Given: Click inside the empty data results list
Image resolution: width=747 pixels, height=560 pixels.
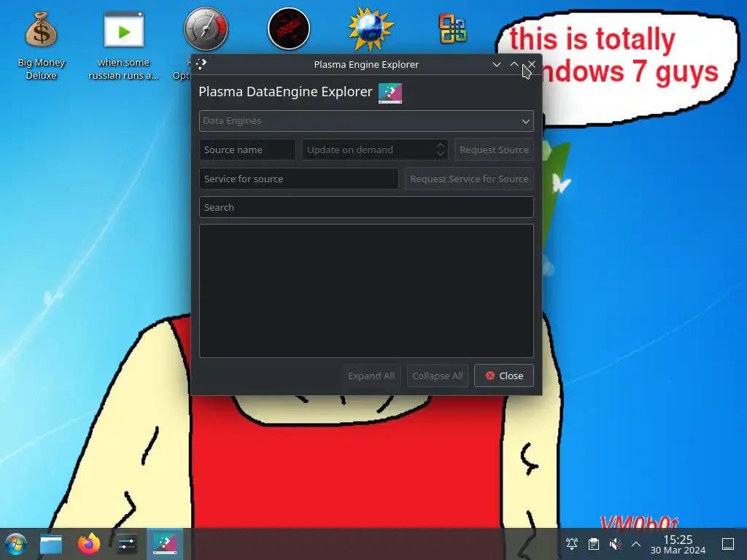Looking at the screenshot, I should pos(366,291).
